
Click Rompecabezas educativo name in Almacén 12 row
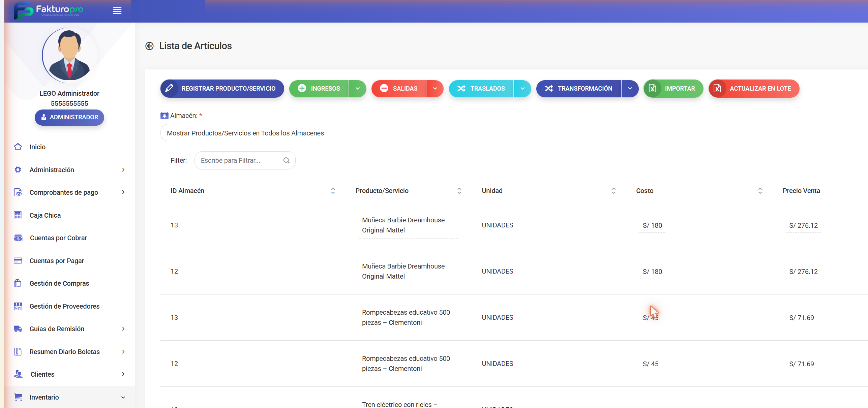[x=406, y=364]
